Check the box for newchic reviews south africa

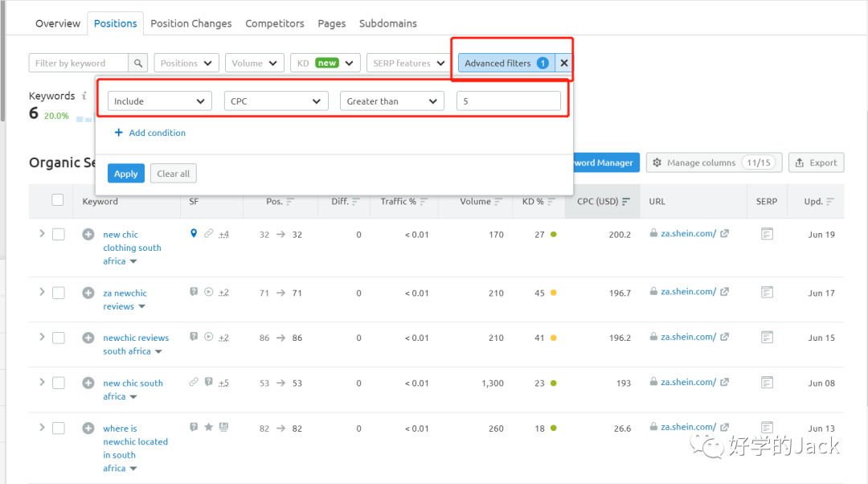click(x=58, y=338)
